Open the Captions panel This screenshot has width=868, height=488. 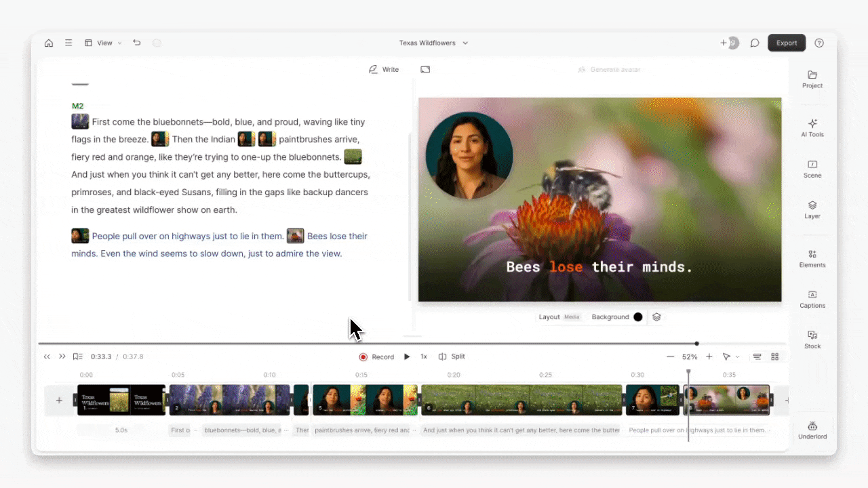click(812, 299)
